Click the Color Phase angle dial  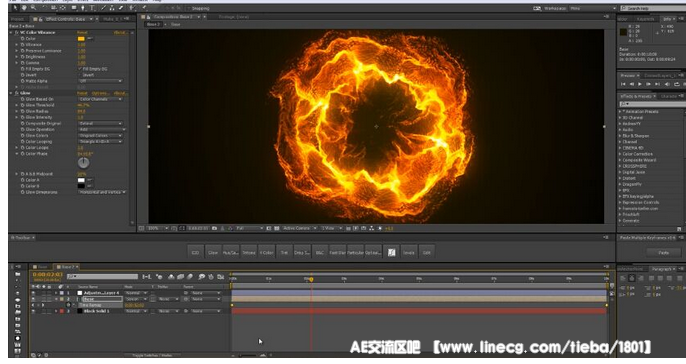point(83,163)
